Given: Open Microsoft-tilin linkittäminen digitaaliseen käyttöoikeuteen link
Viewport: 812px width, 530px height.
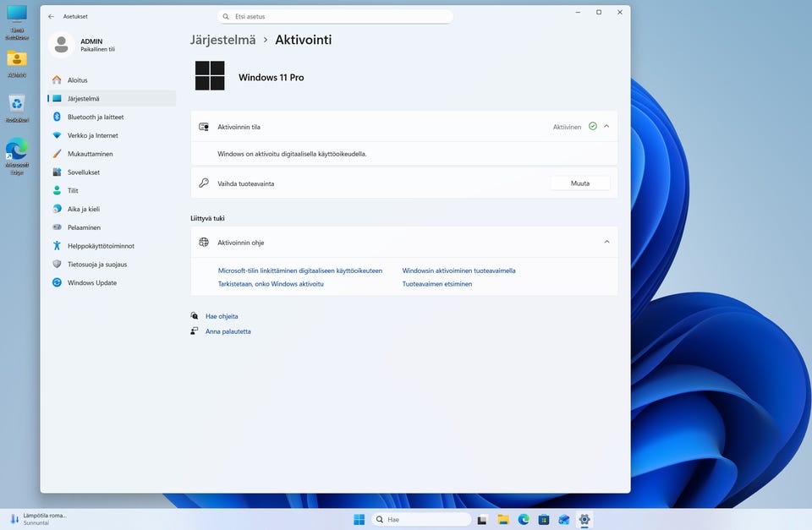Looking at the screenshot, I should click(299, 270).
